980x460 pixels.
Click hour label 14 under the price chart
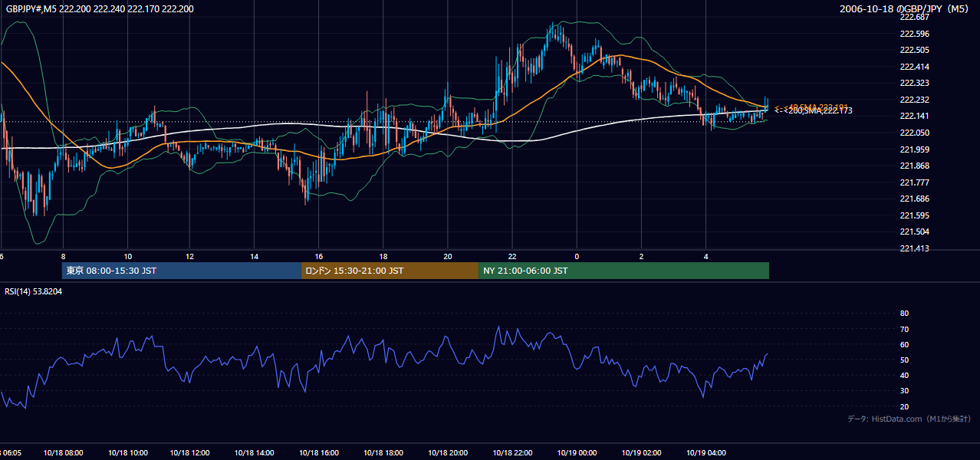[255, 257]
